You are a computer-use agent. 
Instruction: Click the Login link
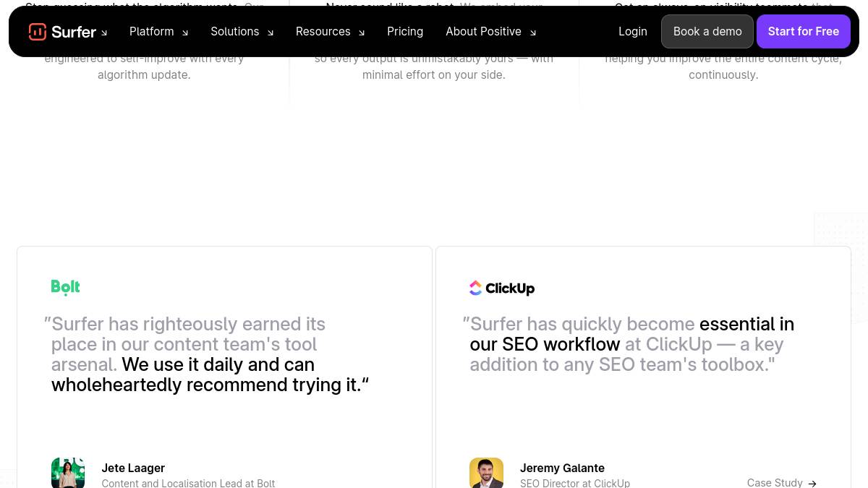coord(633,32)
